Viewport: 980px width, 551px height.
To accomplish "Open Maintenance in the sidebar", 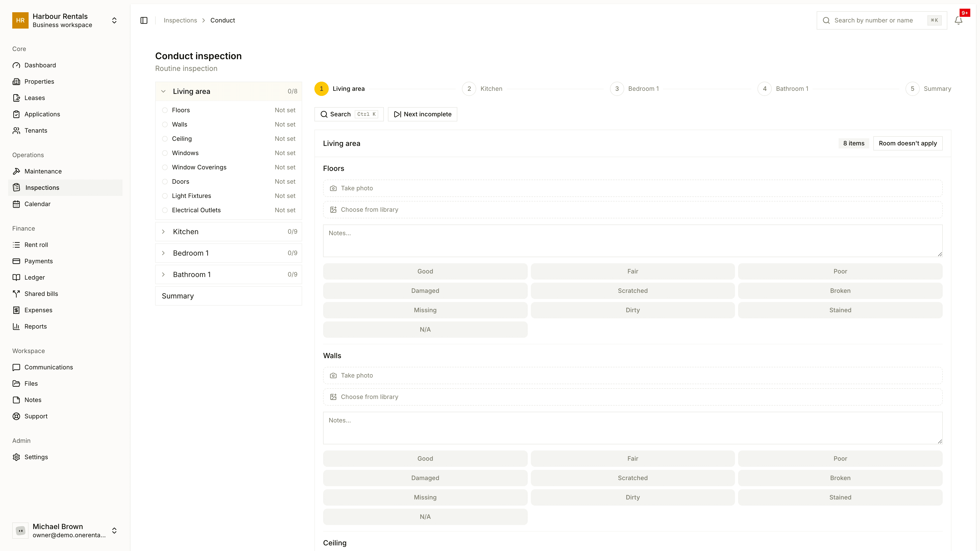I will tap(65, 171).
